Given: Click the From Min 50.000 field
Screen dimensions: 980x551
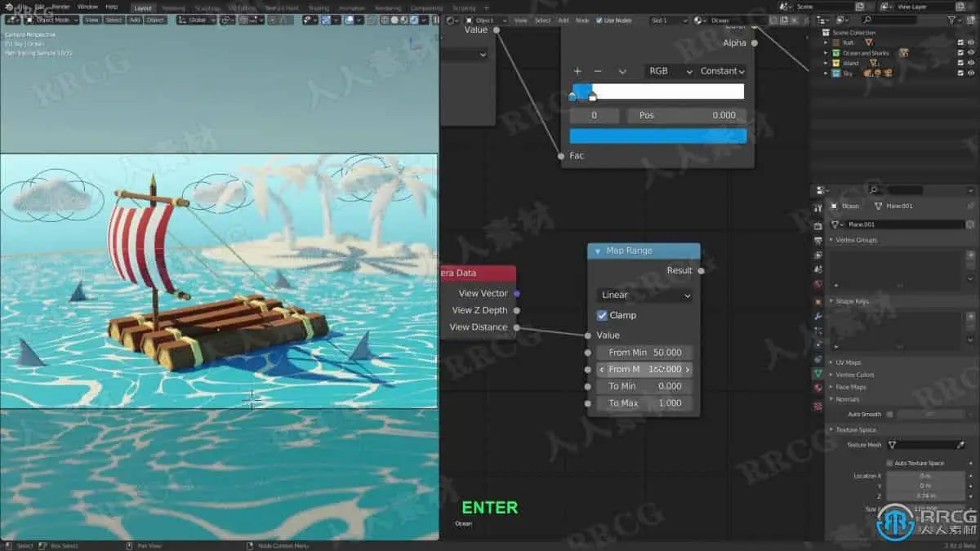Looking at the screenshot, I should point(644,353).
